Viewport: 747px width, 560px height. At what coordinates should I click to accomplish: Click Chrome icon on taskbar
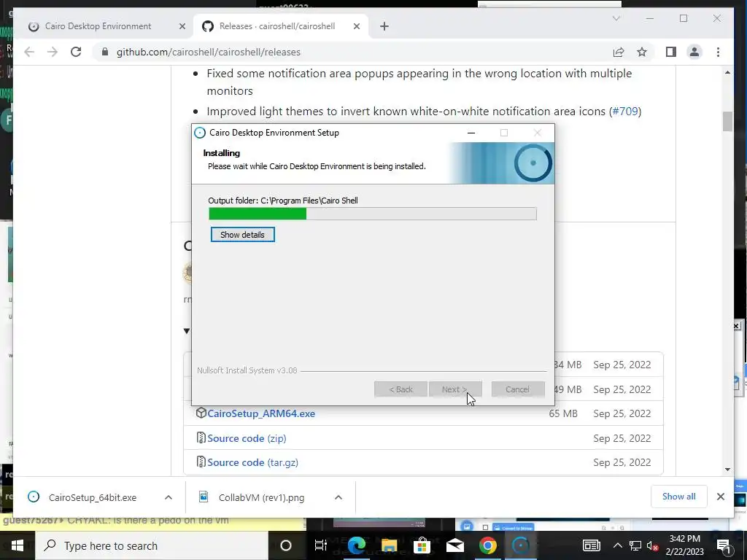488,545
